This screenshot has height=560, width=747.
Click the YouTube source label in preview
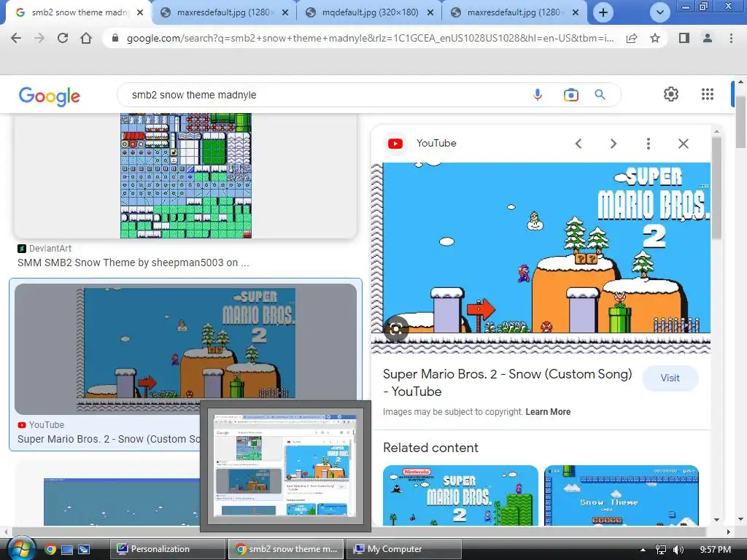(x=436, y=144)
